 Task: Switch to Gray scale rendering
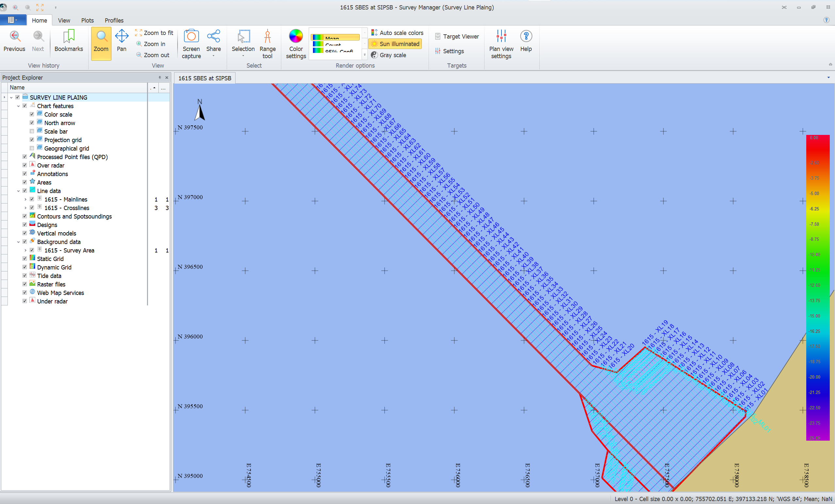[388, 55]
